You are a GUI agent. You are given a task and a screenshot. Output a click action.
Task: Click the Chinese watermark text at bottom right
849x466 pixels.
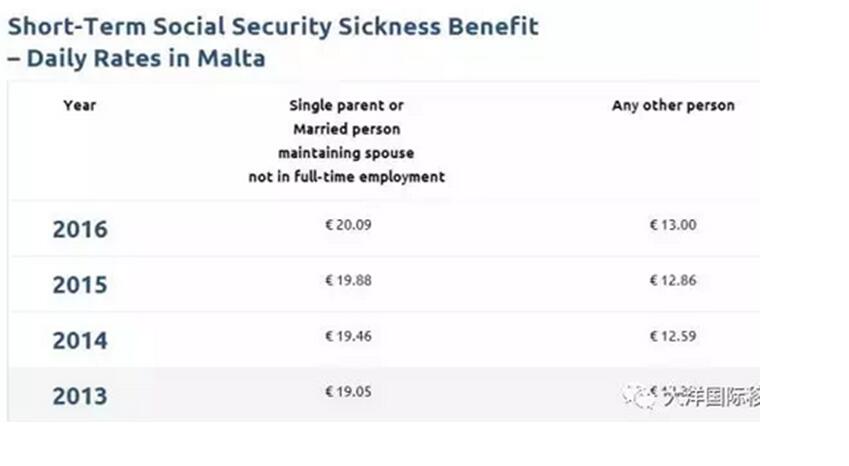pyautogui.click(x=711, y=398)
